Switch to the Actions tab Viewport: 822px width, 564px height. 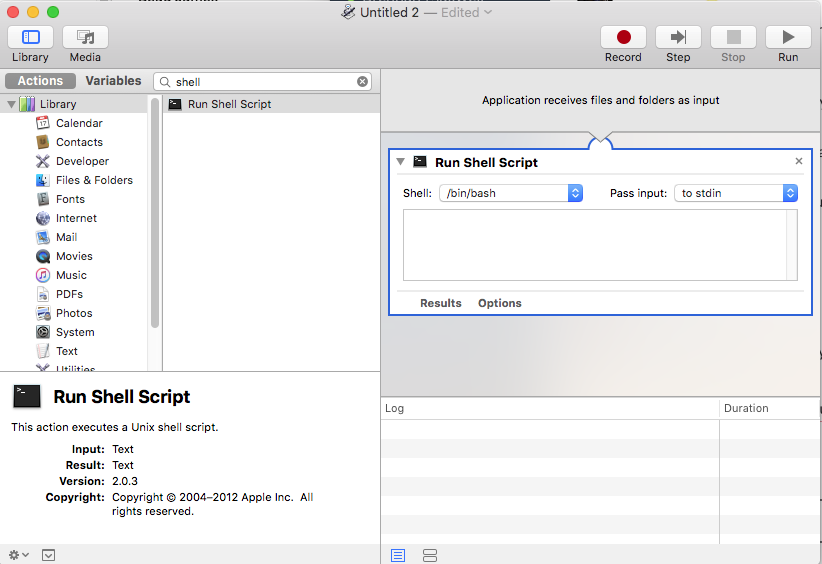pyautogui.click(x=40, y=81)
